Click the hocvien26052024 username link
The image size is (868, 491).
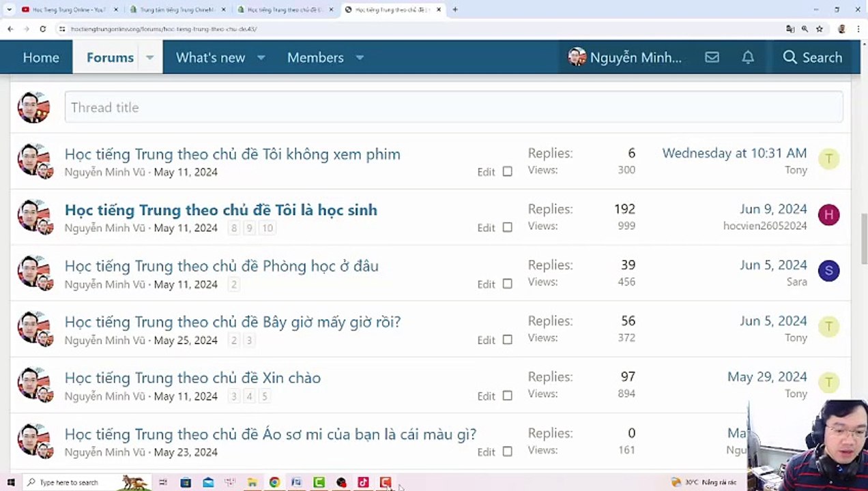coord(765,226)
